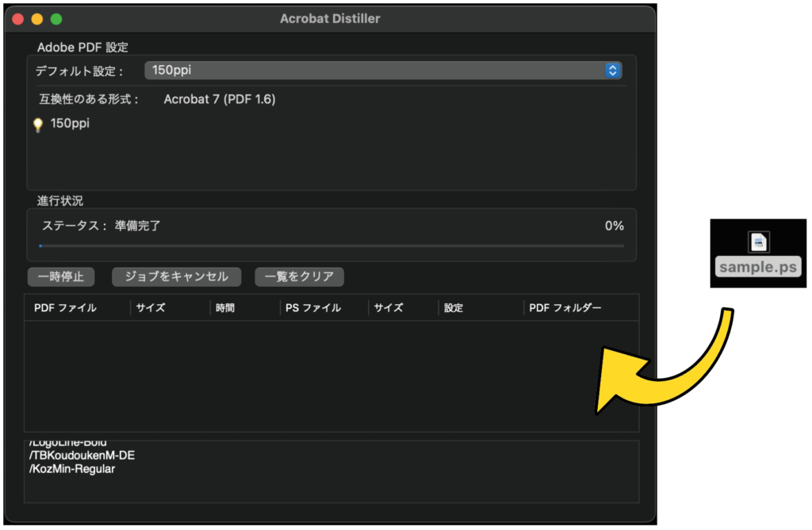Close the Acrobat Distiller window

tap(18, 19)
